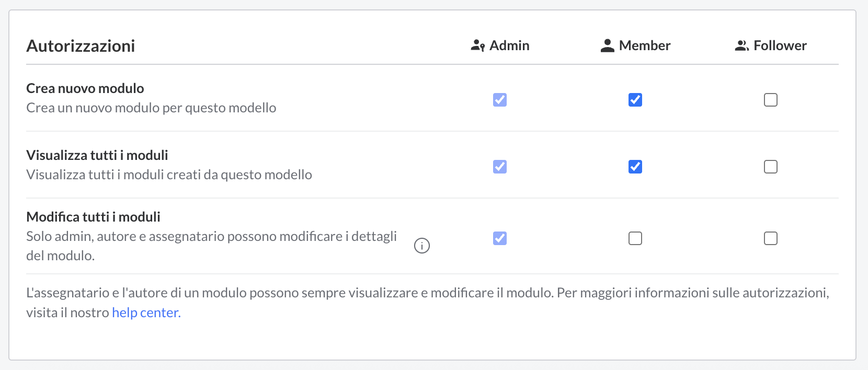Screen dimensions: 868x370
Task: Click the Modifica tutti i moduli title
Action: (x=93, y=217)
